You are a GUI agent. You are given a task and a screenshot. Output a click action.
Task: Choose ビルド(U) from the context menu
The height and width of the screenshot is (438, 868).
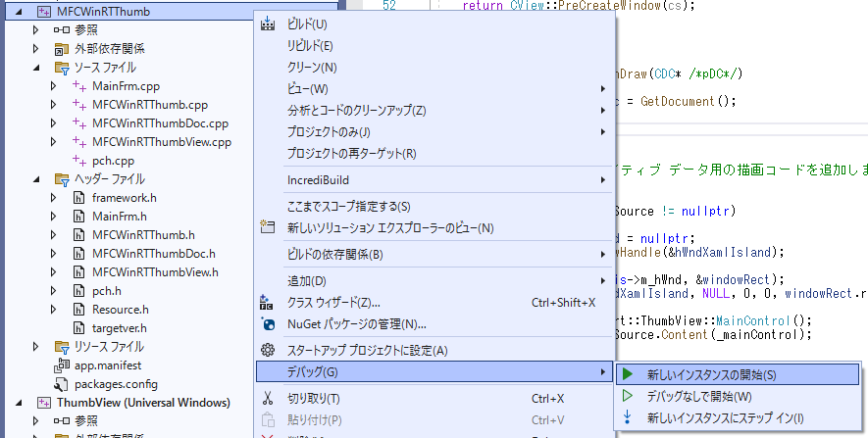435,24
